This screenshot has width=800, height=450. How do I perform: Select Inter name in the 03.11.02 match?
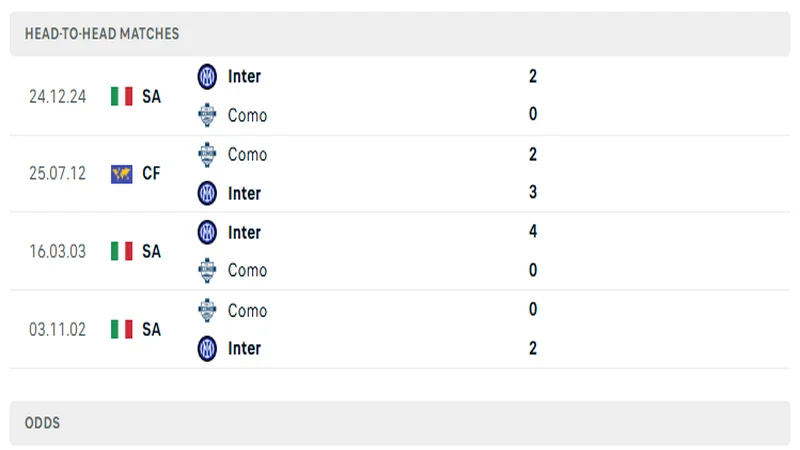(x=244, y=348)
